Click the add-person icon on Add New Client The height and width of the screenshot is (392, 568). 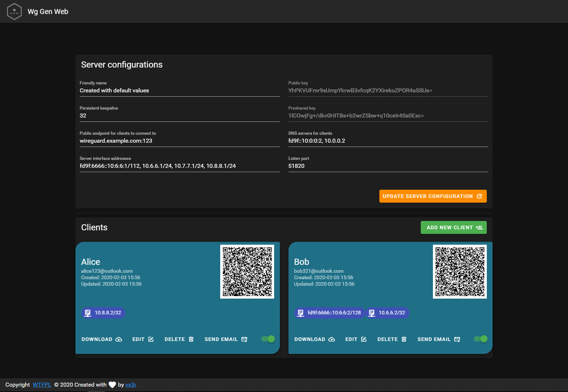click(x=479, y=227)
